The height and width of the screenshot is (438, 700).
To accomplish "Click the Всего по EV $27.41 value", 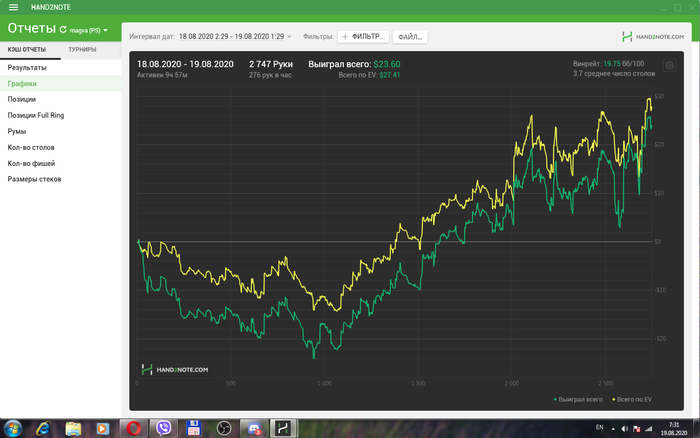I will click(369, 75).
